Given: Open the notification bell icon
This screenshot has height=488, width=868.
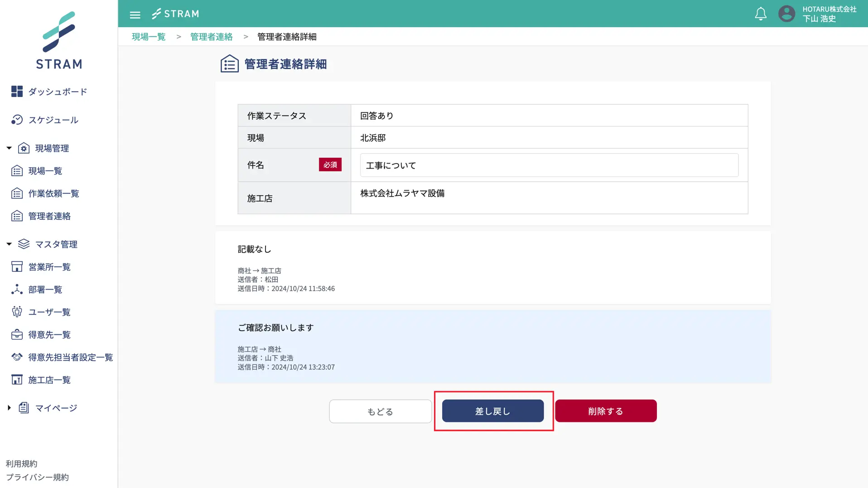Looking at the screenshot, I should [x=761, y=14].
